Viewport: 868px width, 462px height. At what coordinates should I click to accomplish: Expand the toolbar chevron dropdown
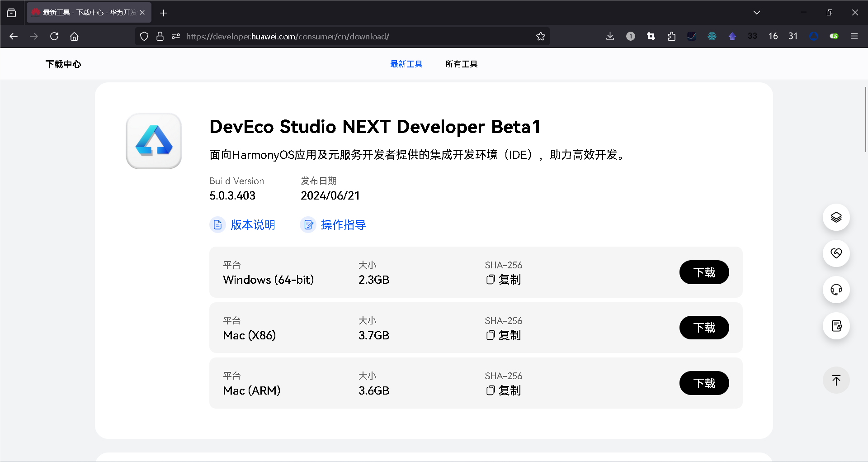pos(757,12)
